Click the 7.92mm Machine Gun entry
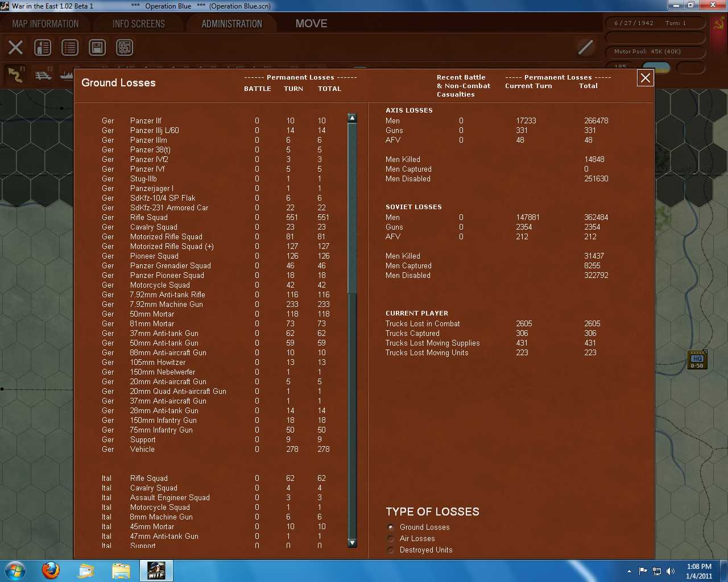Screen dimensions: 728x582 pyautogui.click(x=166, y=304)
